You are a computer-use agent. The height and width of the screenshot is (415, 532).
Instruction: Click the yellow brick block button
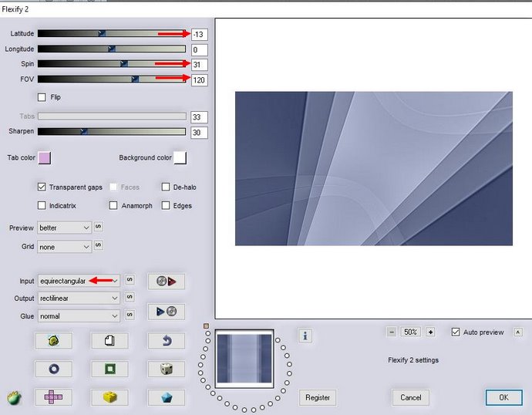point(109,396)
